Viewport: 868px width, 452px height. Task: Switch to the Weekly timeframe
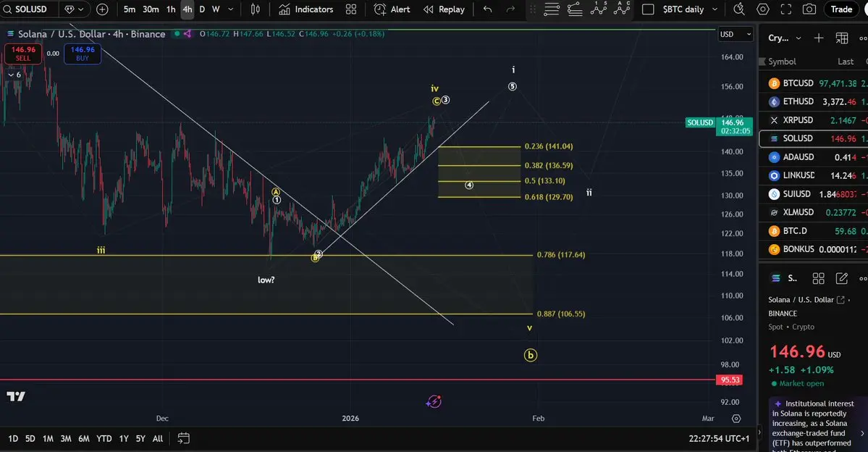click(216, 9)
